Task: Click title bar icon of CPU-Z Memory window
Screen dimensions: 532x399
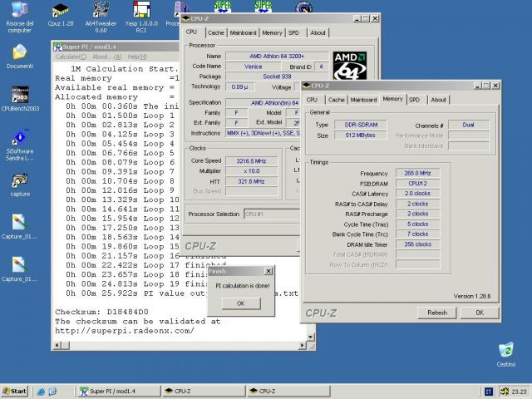Action: (307, 86)
